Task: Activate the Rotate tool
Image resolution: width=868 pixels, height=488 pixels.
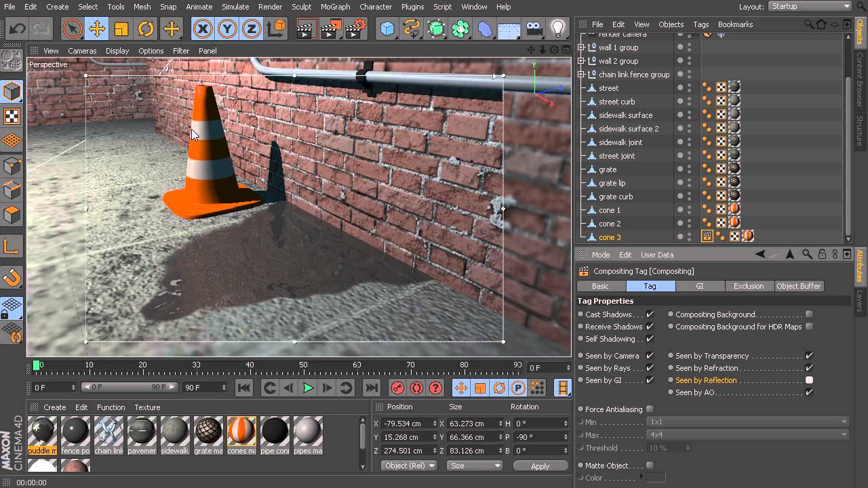Action: 146,29
